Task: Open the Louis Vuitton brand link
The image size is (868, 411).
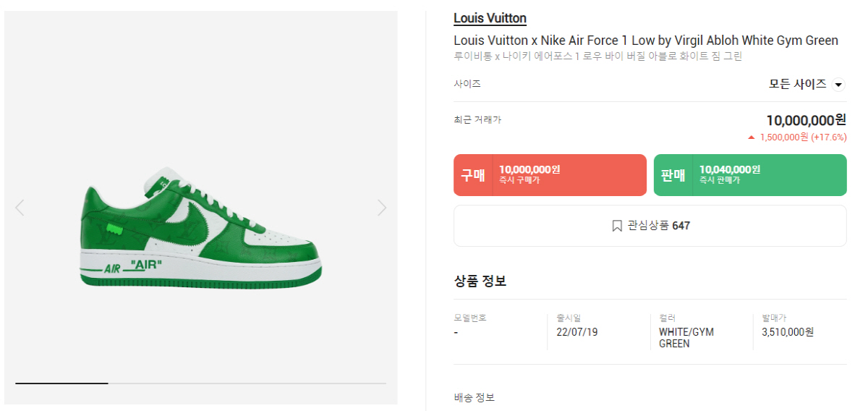Action: click(490, 18)
